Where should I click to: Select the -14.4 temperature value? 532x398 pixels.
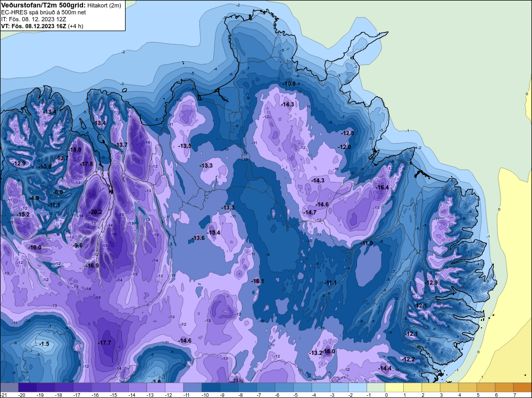pos(385,369)
